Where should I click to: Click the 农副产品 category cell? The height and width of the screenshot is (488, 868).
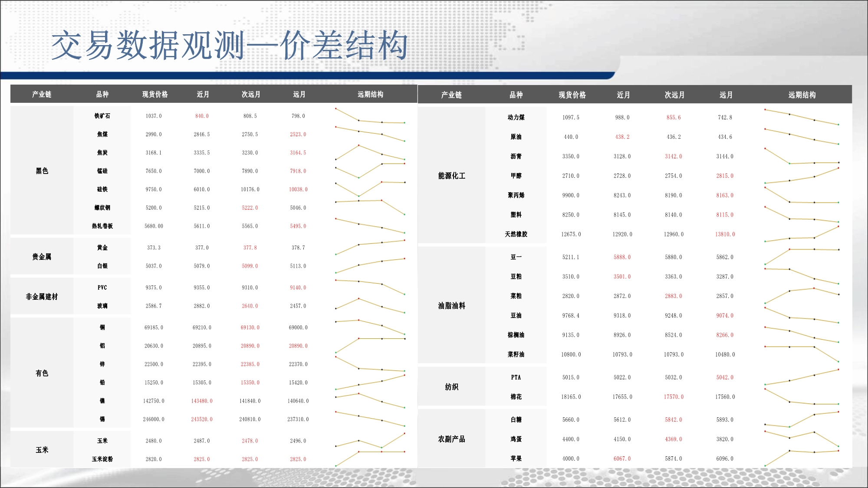tap(452, 439)
